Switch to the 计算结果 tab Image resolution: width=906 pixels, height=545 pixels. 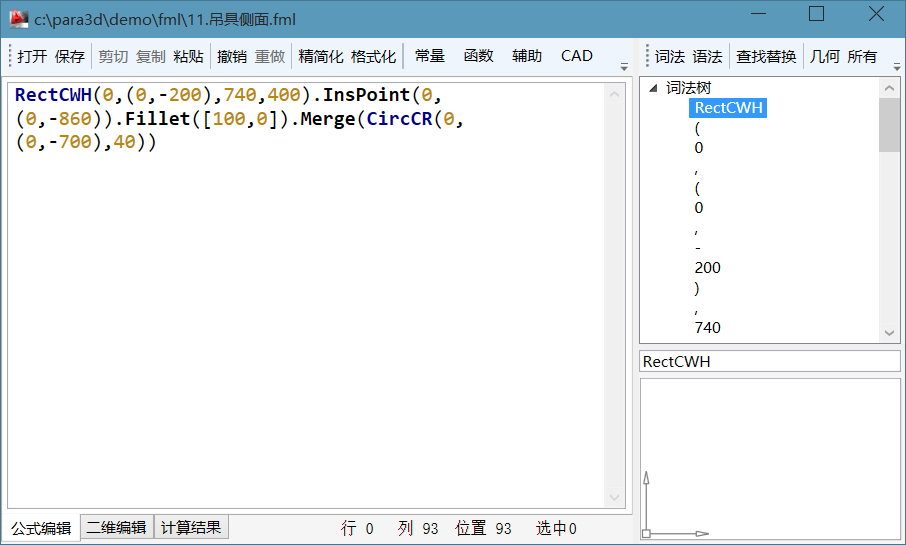pos(191,527)
